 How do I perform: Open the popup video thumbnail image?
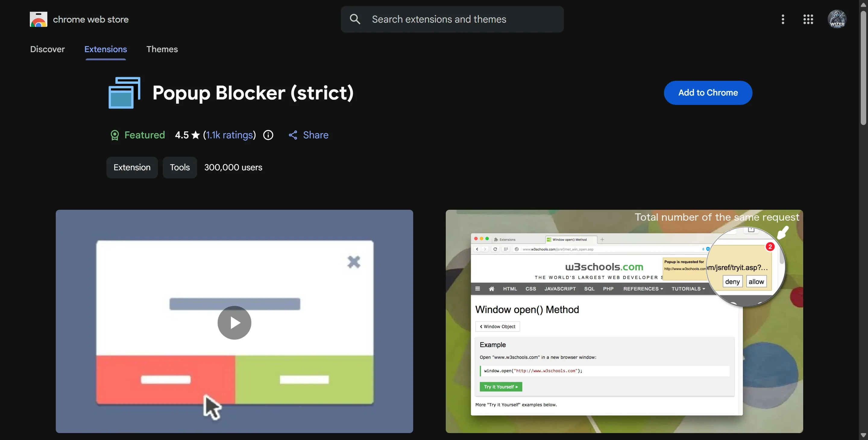234,321
